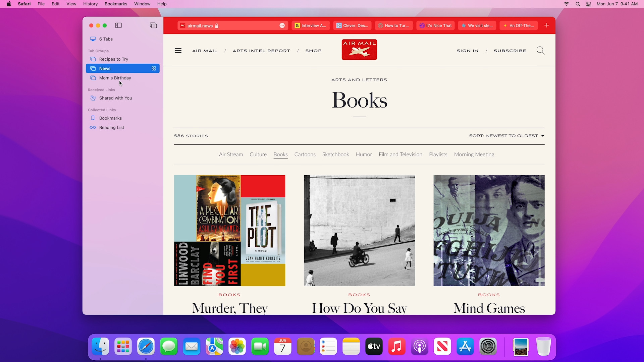Image resolution: width=644 pixels, height=362 pixels.
Task: Open Spotlight search in the menu bar
Action: (x=578, y=4)
